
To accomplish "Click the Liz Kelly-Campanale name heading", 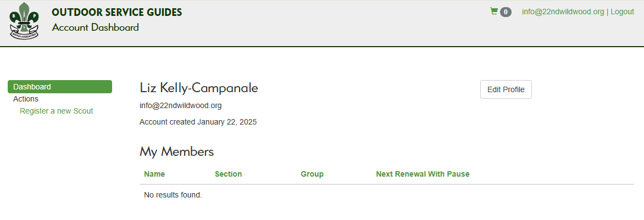I will [199, 88].
